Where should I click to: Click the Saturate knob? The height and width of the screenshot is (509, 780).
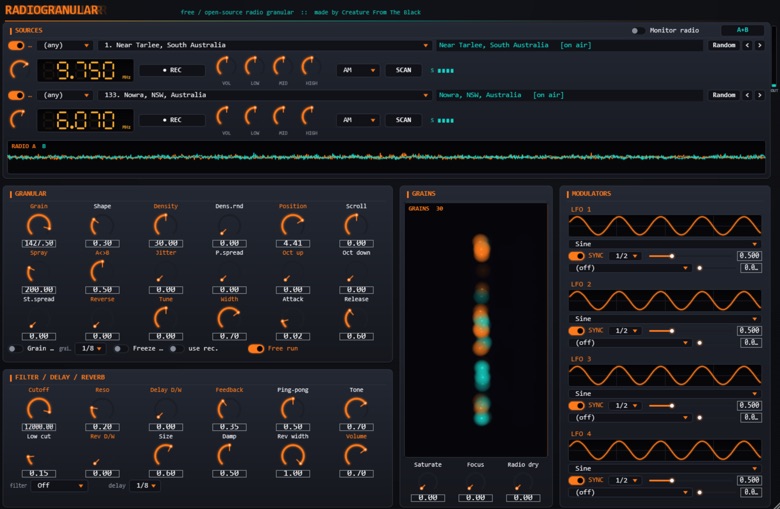point(427,482)
